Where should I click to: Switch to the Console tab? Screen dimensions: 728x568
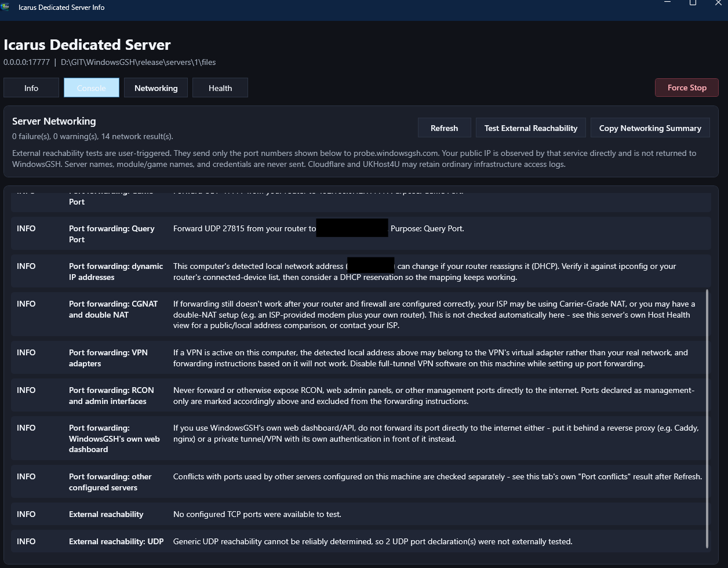click(x=92, y=88)
